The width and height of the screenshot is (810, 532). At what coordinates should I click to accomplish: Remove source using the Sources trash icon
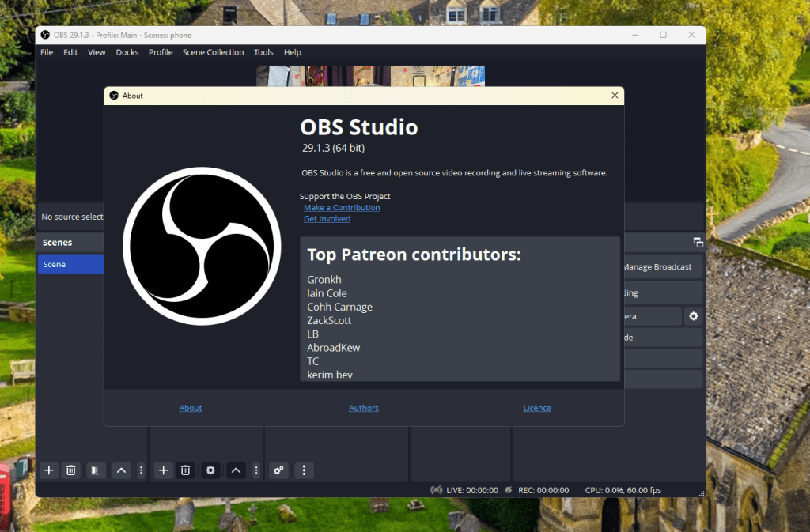185,470
